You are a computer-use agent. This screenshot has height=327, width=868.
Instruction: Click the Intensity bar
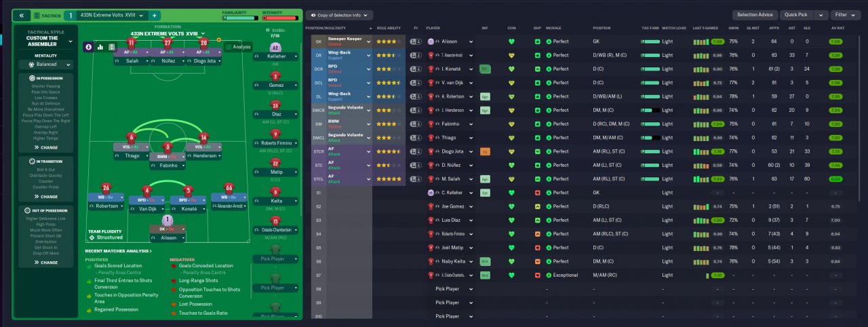pyautogui.click(x=280, y=18)
